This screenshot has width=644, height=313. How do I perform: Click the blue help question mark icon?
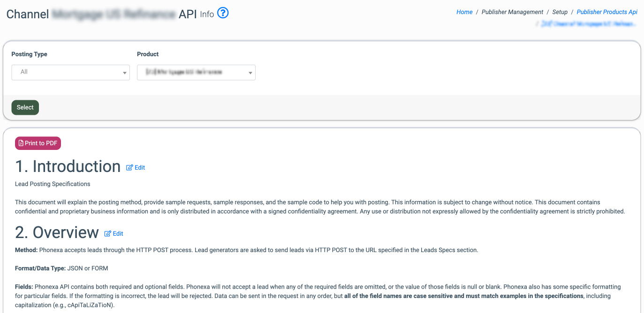tap(223, 13)
